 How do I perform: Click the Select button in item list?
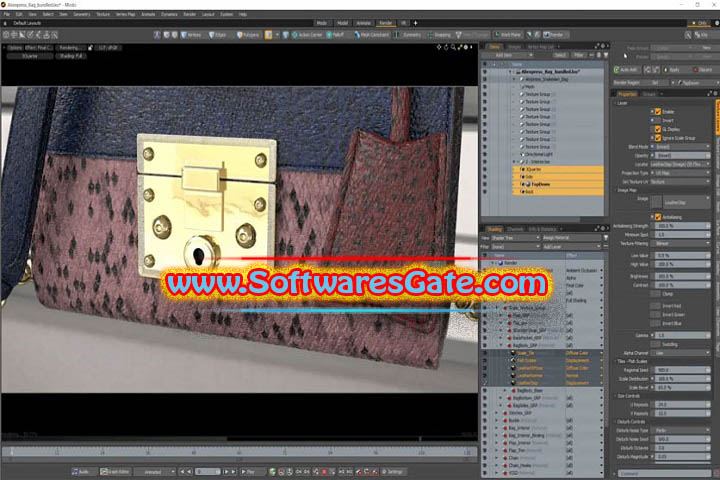560,56
